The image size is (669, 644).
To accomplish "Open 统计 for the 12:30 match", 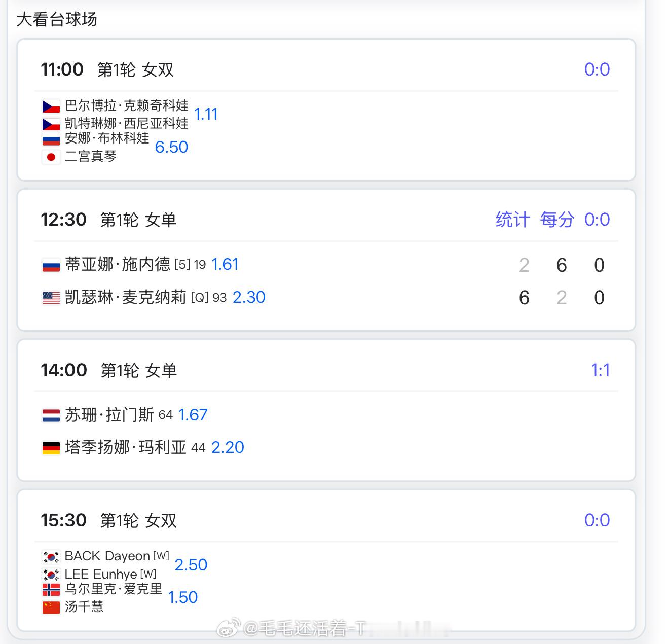I will (x=512, y=220).
